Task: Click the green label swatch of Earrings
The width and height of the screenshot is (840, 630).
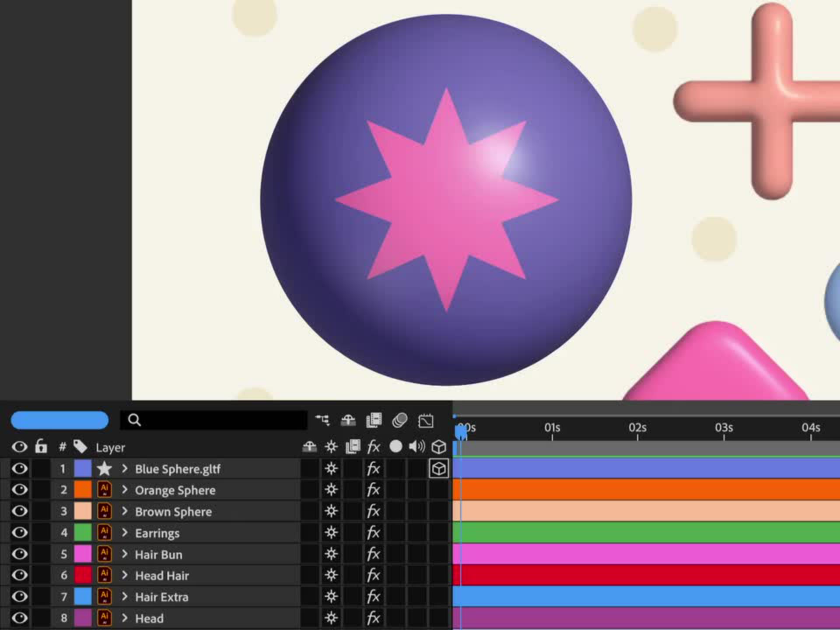Action: point(83,533)
